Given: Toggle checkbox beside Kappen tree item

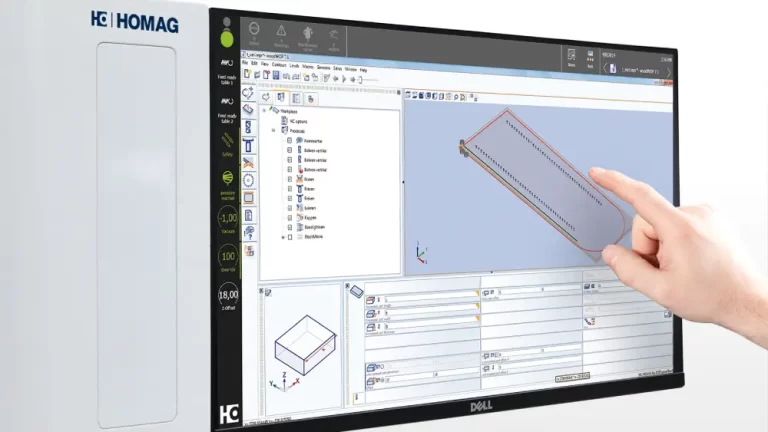Looking at the screenshot, I should coord(290,217).
